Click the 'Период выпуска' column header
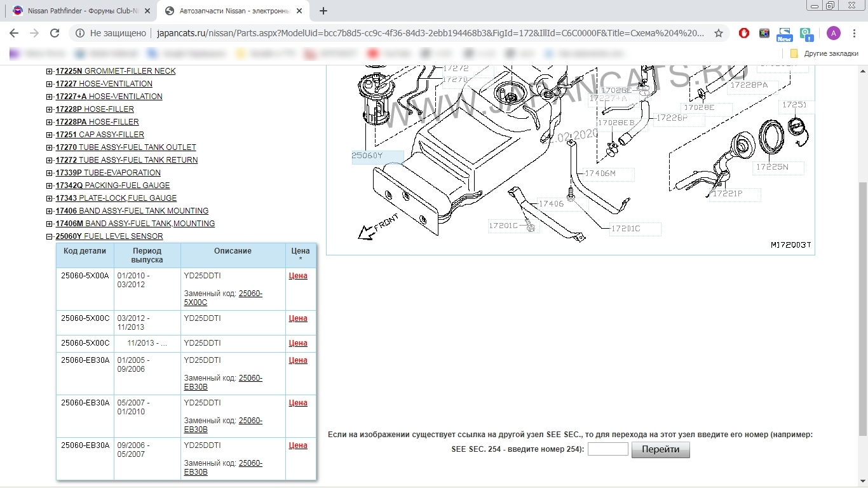868x488 pixels. (147, 255)
